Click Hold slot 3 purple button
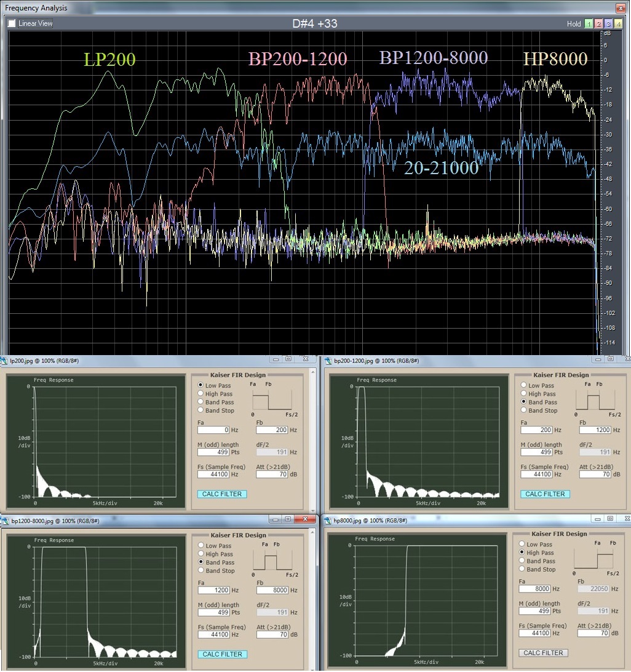This screenshot has height=672, width=631. click(x=608, y=24)
